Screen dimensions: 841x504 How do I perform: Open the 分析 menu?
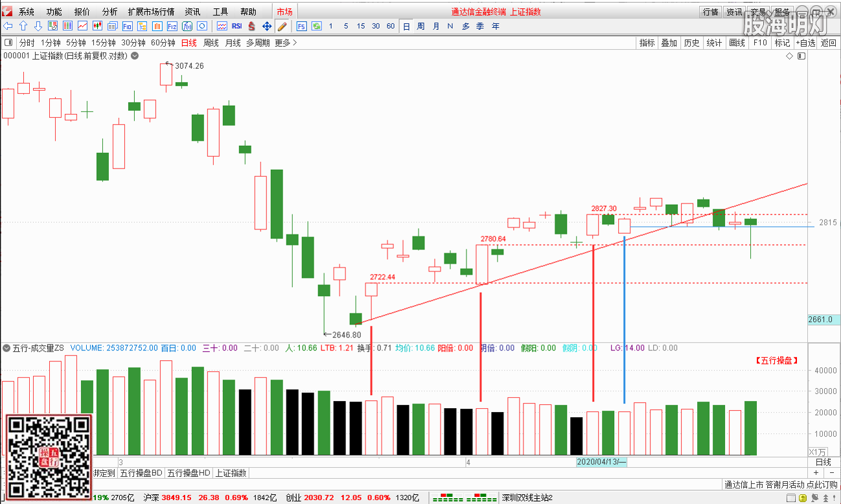(109, 12)
